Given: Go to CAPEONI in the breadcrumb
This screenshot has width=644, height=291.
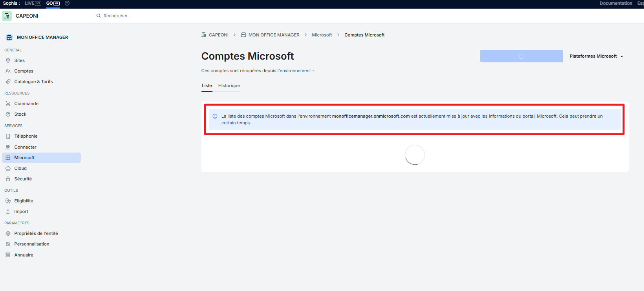Looking at the screenshot, I should [x=215, y=35].
